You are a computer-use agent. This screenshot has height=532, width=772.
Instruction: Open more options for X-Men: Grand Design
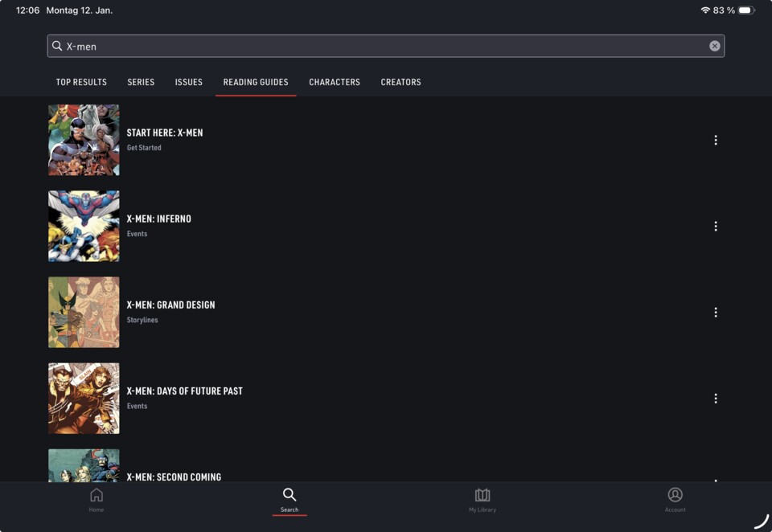tap(716, 313)
